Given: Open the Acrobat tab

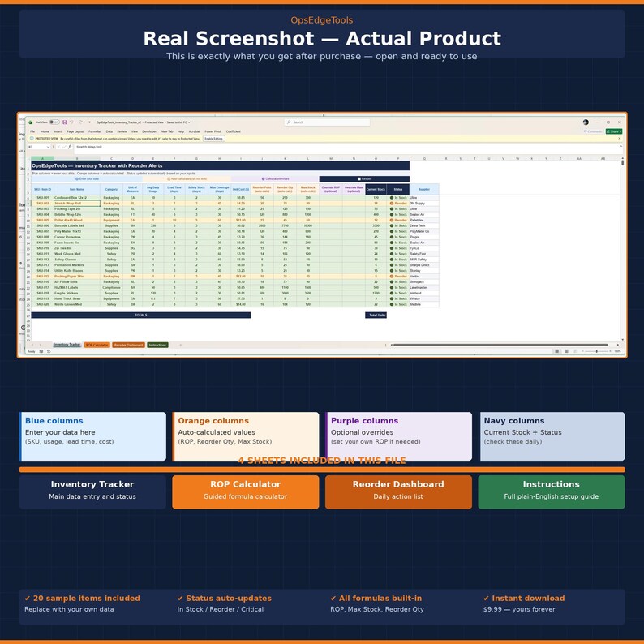Looking at the screenshot, I should click(x=195, y=131).
